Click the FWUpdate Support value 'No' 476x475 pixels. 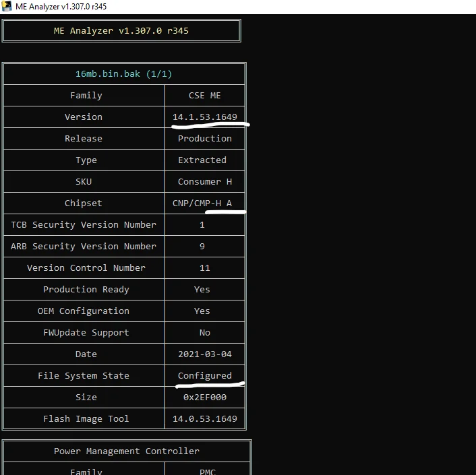click(204, 332)
